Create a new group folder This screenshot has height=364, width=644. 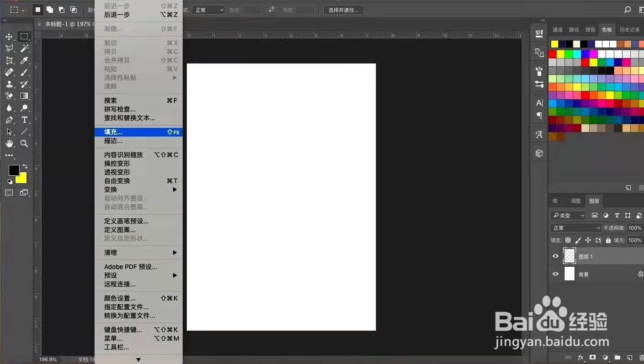(x=618, y=358)
